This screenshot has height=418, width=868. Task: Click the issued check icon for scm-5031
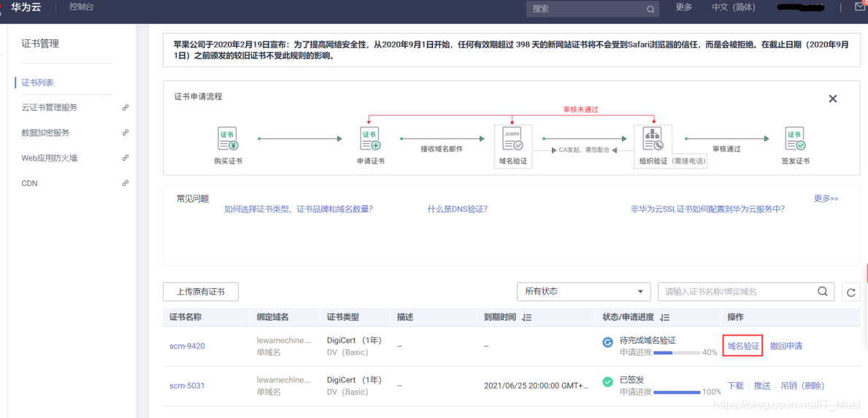pyautogui.click(x=607, y=382)
